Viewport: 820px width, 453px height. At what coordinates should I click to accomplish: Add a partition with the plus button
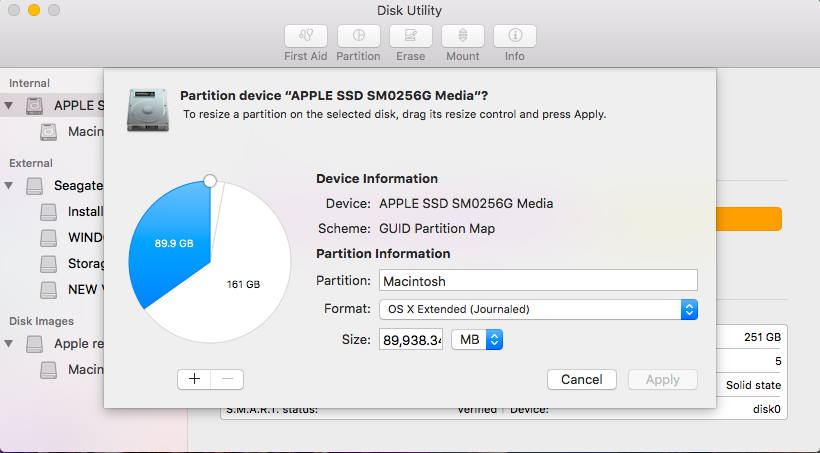(194, 379)
